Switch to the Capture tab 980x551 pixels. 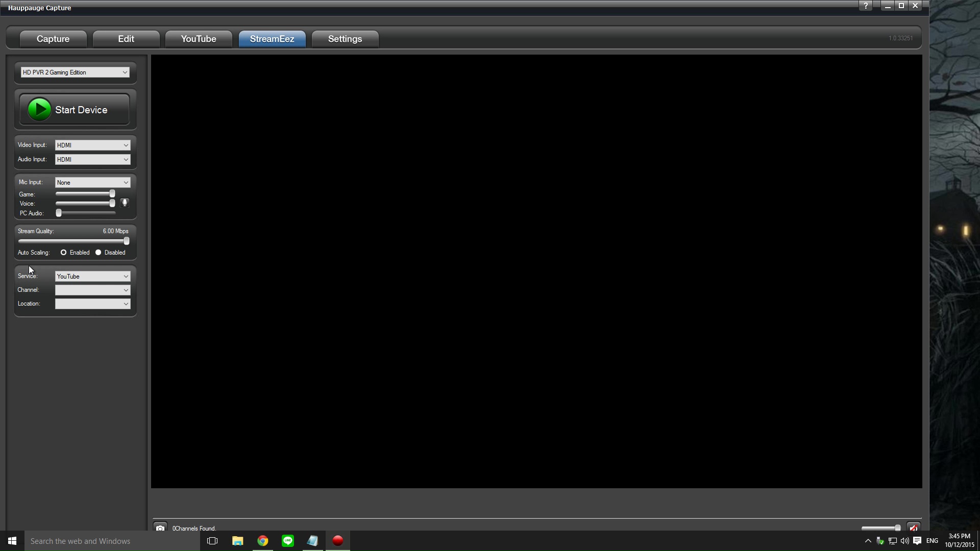53,39
